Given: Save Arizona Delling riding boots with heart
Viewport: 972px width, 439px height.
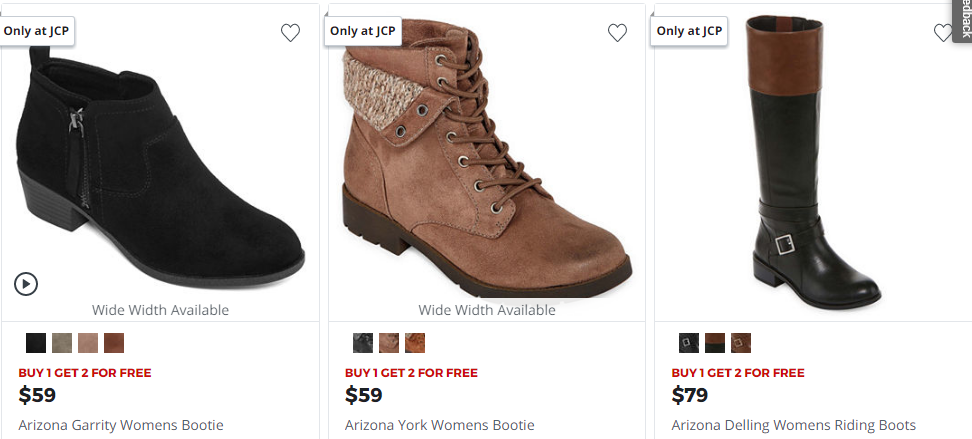Looking at the screenshot, I should click(x=942, y=33).
